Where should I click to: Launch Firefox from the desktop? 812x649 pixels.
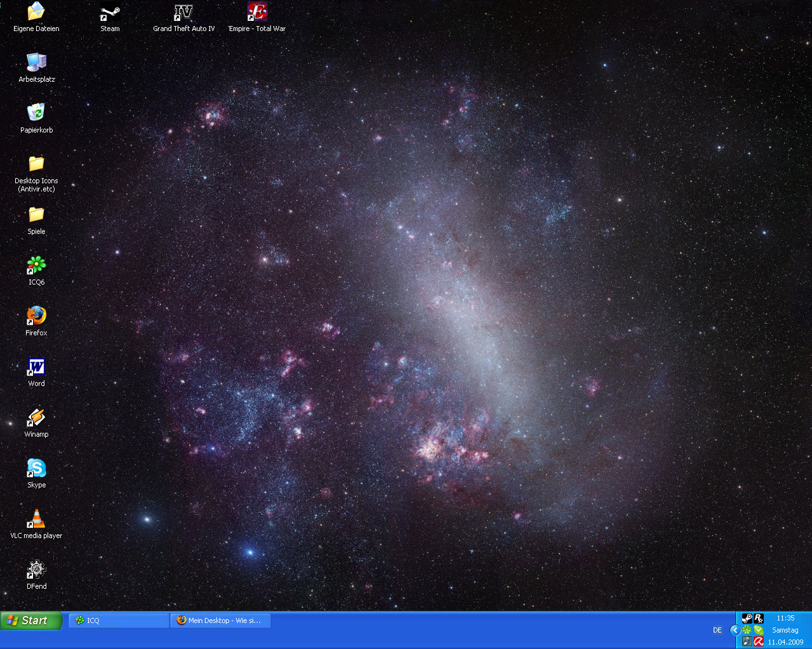coord(36,315)
